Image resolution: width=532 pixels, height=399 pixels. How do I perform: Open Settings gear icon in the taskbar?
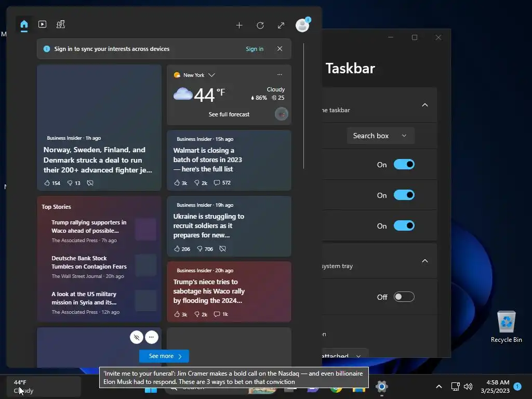(382, 387)
